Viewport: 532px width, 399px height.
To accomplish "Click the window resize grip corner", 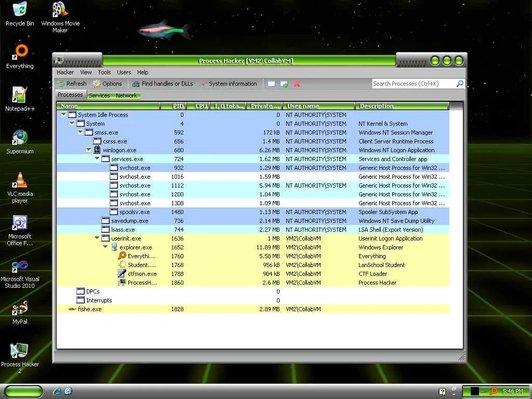I will pyautogui.click(x=461, y=357).
